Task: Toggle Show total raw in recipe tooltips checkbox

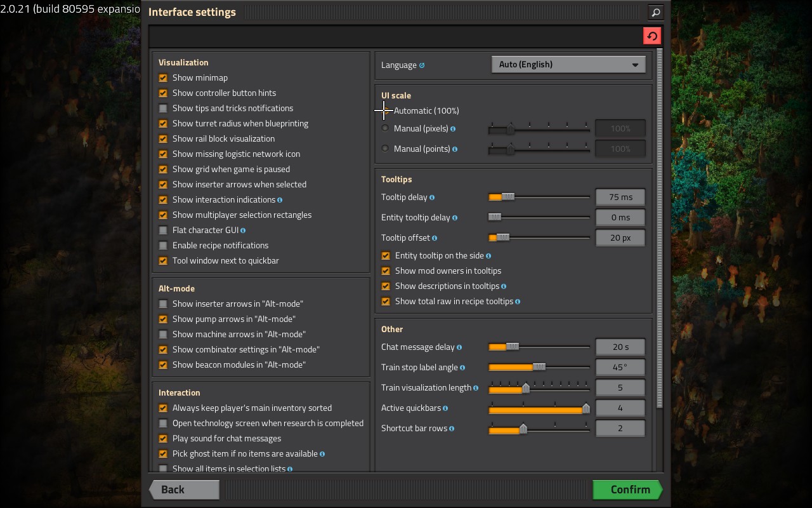Action: (386, 302)
